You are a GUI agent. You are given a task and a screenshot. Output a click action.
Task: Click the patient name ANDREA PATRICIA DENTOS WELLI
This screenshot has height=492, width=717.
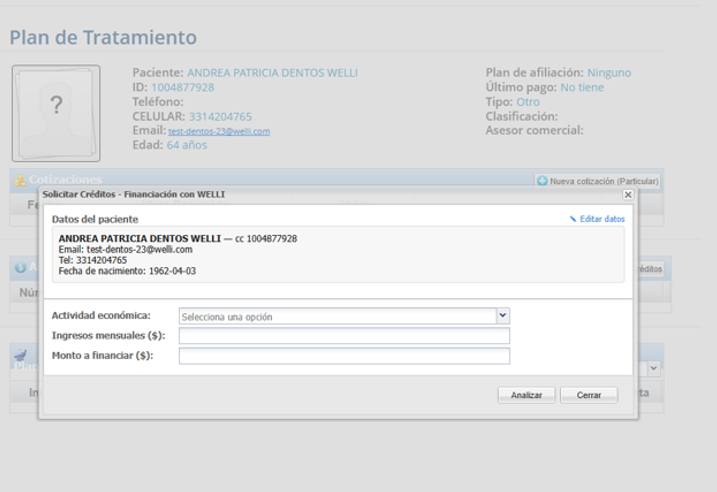(272, 73)
